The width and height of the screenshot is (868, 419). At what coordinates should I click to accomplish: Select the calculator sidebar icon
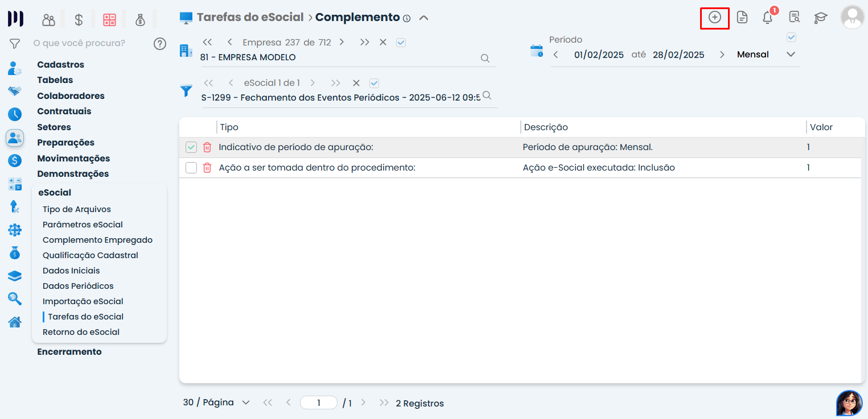tap(15, 184)
